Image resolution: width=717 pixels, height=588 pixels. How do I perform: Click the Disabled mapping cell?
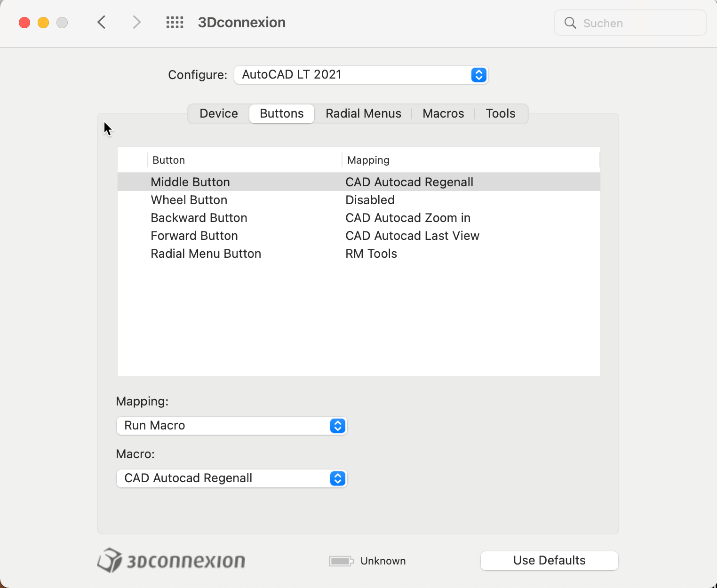click(370, 200)
